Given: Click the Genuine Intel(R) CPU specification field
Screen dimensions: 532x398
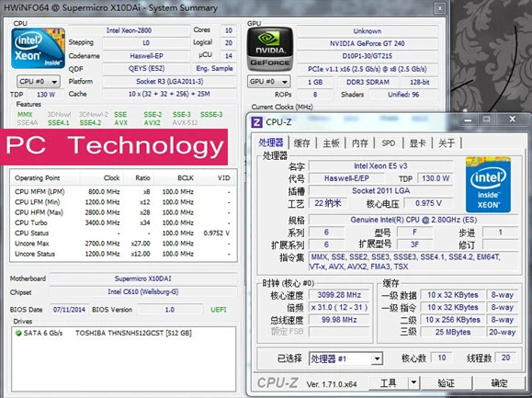Looking at the screenshot, I should tap(413, 220).
